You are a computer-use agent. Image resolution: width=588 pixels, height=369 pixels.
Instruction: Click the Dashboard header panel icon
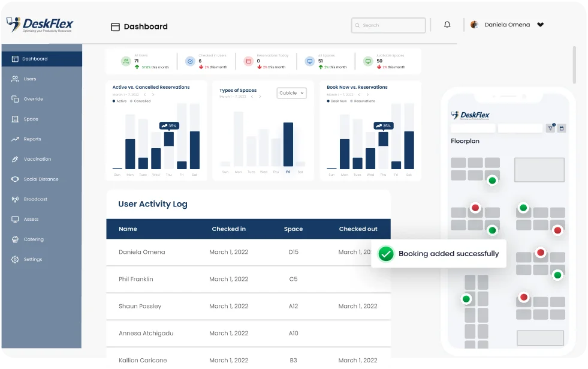click(x=116, y=26)
